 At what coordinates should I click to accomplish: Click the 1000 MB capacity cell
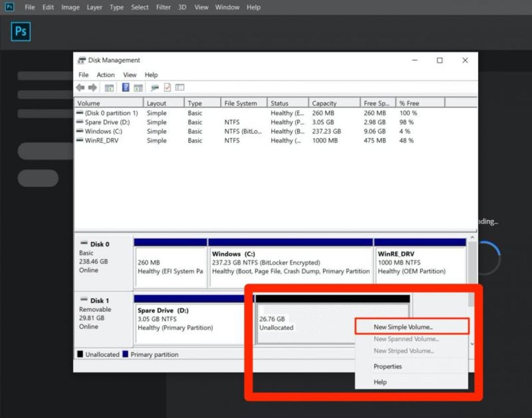(x=325, y=140)
